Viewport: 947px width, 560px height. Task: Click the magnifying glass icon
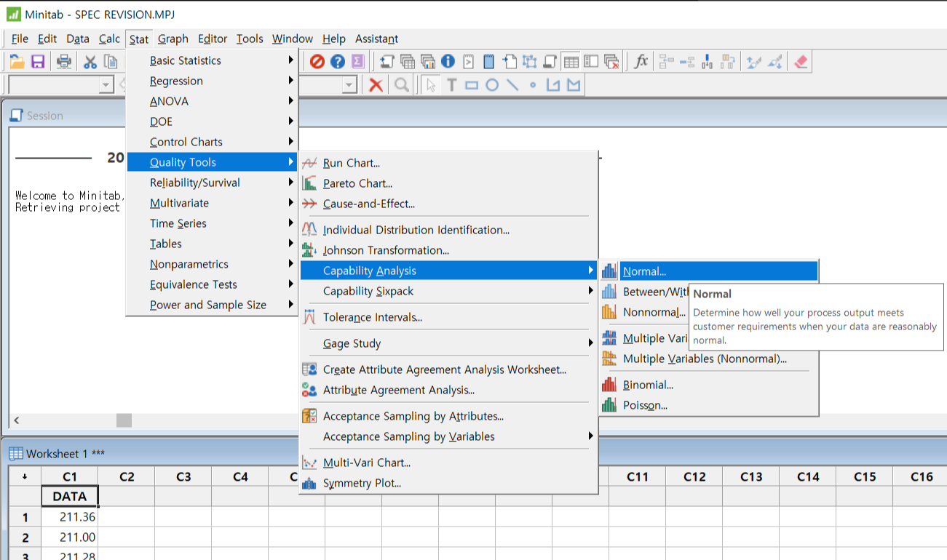[401, 85]
